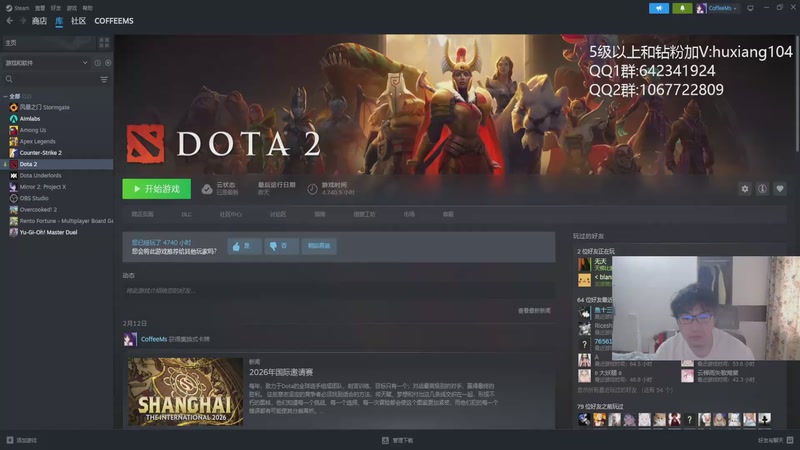Show all recently played friends link

[625, 390]
